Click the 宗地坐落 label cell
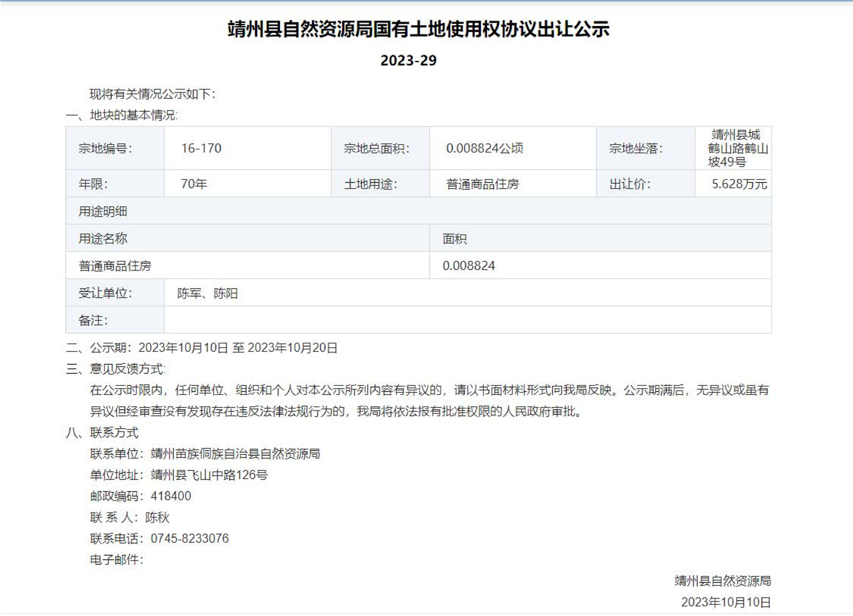 pyautogui.click(x=645, y=148)
